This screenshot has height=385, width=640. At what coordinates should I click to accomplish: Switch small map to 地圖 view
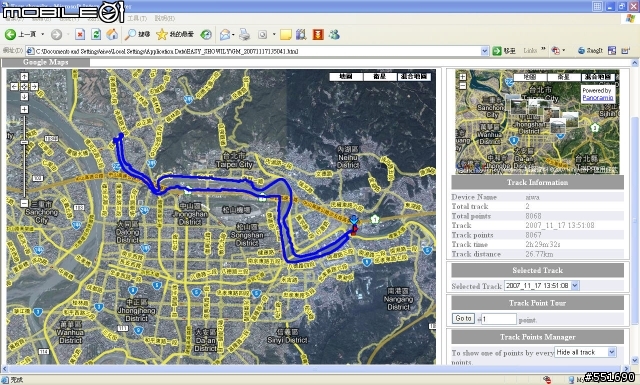pyautogui.click(x=530, y=77)
